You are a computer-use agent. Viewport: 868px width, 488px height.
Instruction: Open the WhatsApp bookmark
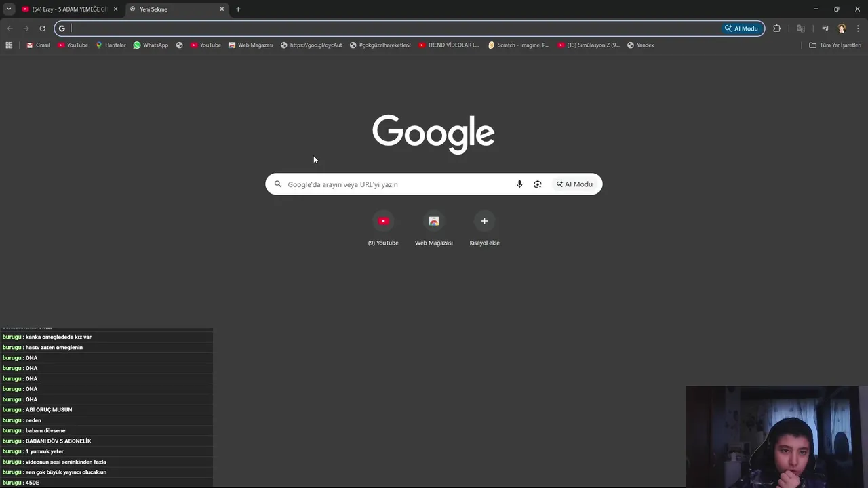(151, 45)
